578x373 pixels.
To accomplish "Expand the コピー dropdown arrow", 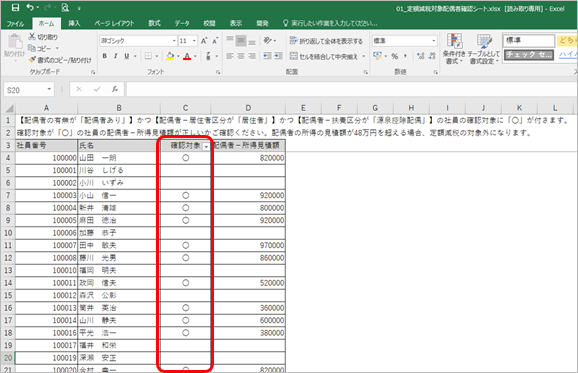I will [57, 48].
